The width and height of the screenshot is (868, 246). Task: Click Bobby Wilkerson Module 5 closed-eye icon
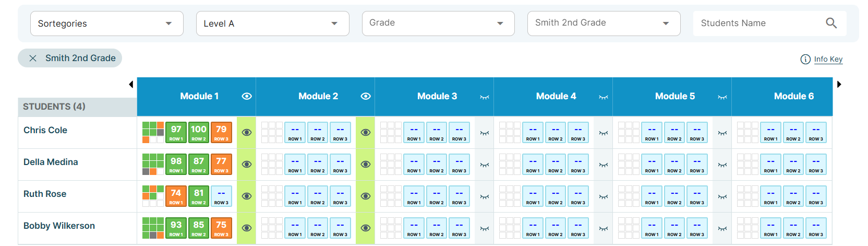pos(722,229)
